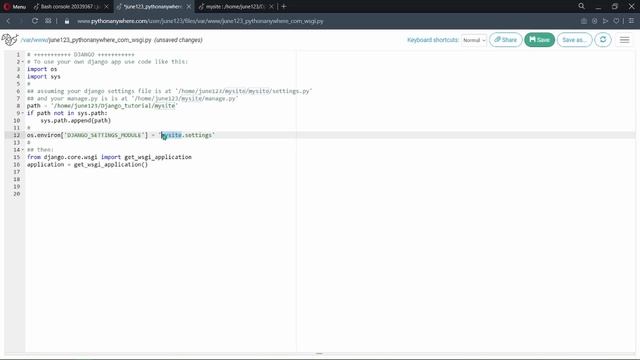The width and height of the screenshot is (640, 360).
Task: Reload web app with refresh icon
Action: (x=603, y=40)
